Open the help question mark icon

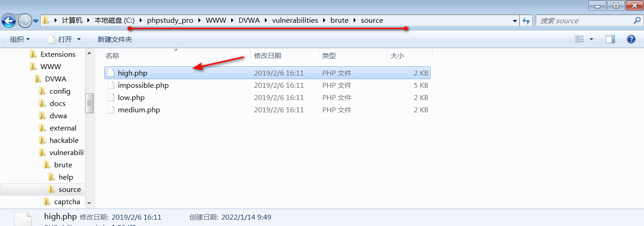coord(631,40)
